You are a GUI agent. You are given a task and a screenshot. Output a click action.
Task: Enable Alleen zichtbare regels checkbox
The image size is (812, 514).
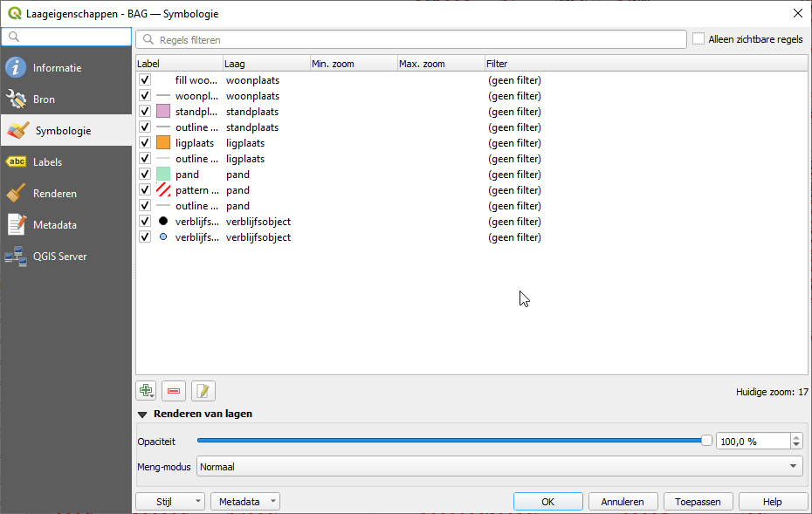pos(698,38)
